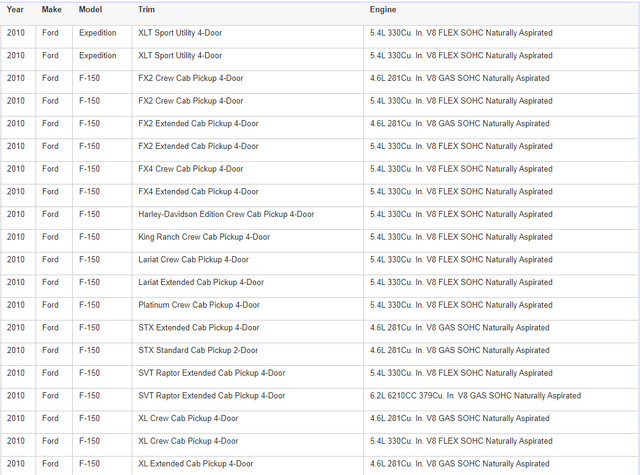The image size is (640, 475).
Task: Click the Trim column header
Action: pyautogui.click(x=146, y=9)
